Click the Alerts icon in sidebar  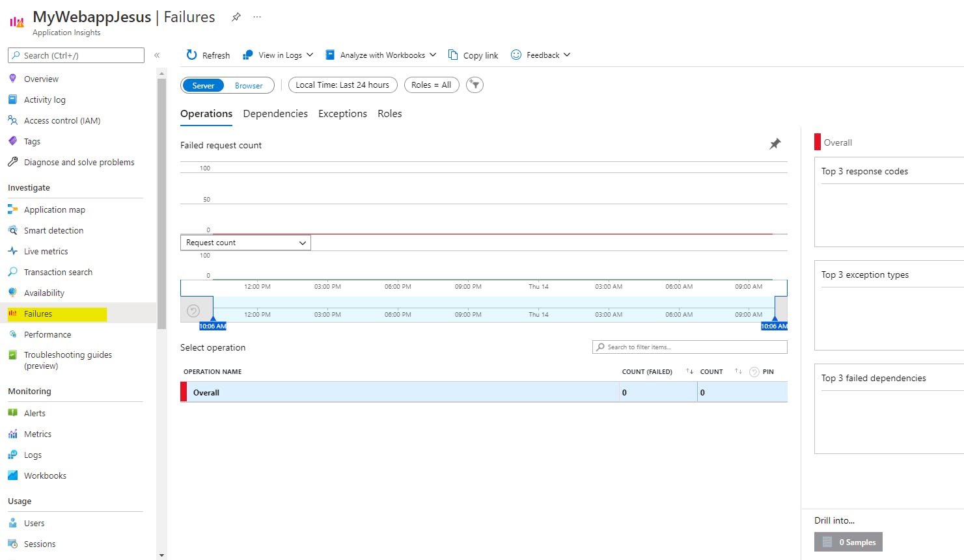point(12,413)
